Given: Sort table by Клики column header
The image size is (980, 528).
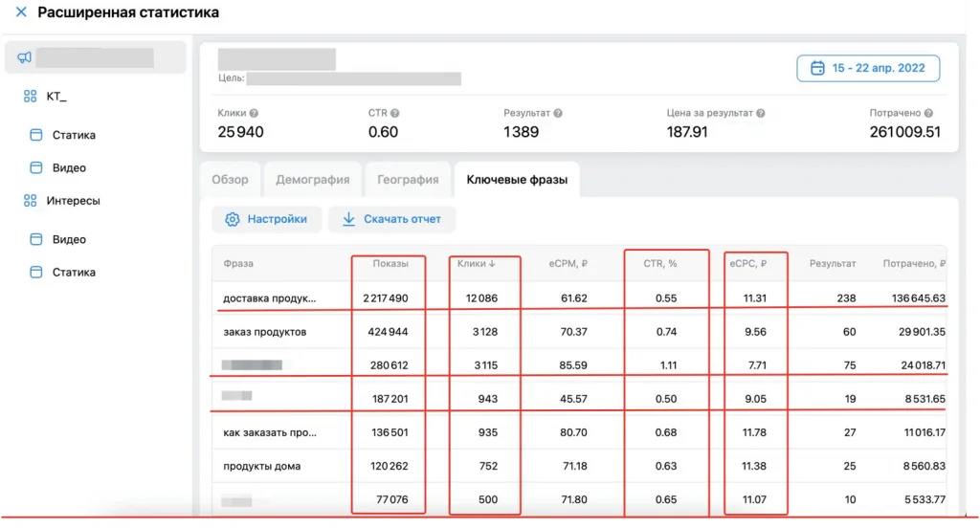Looking at the screenshot, I should [x=476, y=263].
